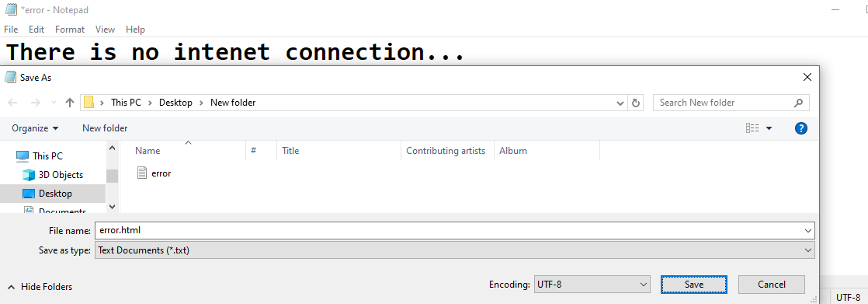This screenshot has height=304, width=868.
Task: Open the help question mark icon
Action: point(800,128)
